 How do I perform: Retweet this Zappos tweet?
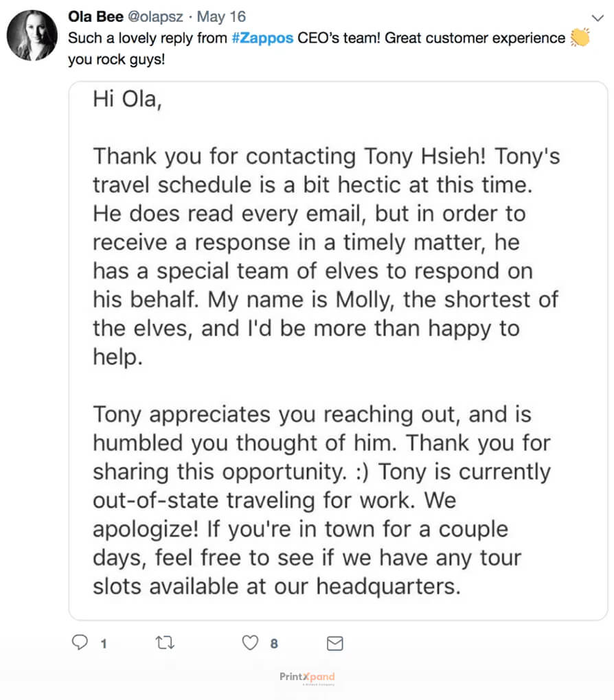[x=166, y=642]
